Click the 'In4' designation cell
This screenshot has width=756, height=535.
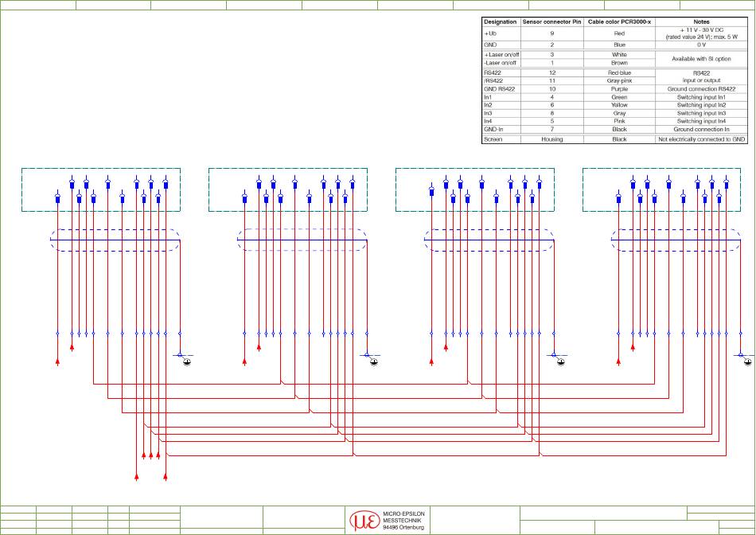pos(488,122)
